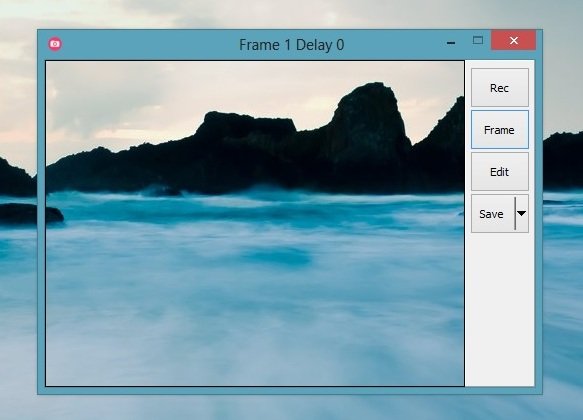Viewport: 583px width, 420px height.
Task: Click the pink camera app icon
Action: point(55,44)
